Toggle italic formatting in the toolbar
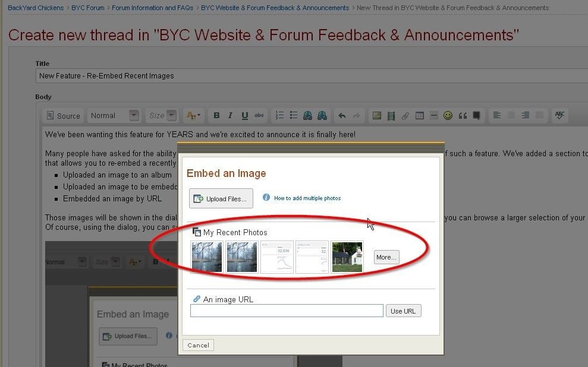Viewport: 588px width, 367px height. (231, 116)
